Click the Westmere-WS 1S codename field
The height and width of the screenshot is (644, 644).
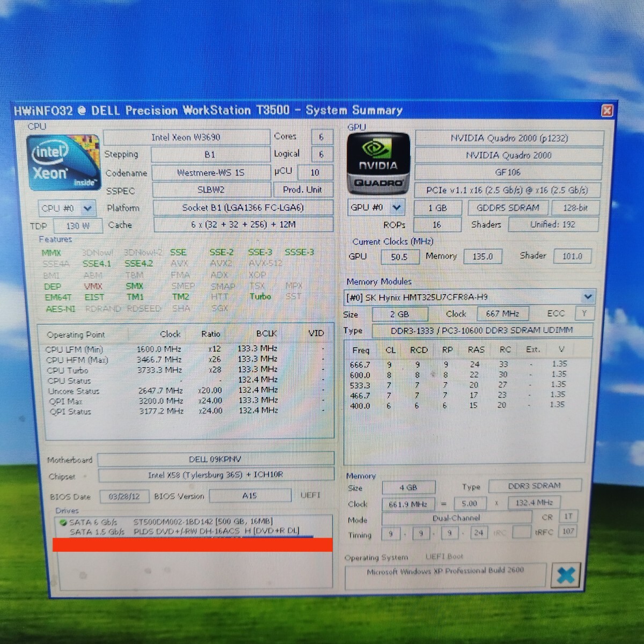point(211,173)
